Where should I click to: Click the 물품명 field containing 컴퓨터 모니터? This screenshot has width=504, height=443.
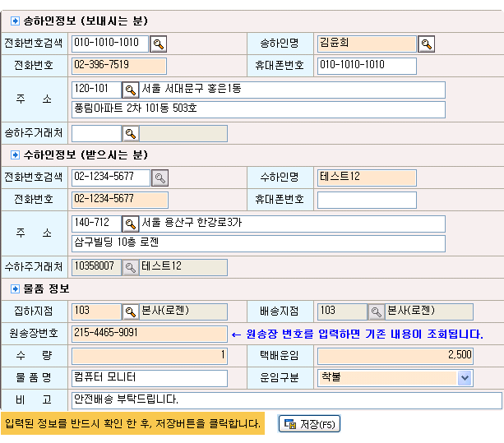click(149, 378)
